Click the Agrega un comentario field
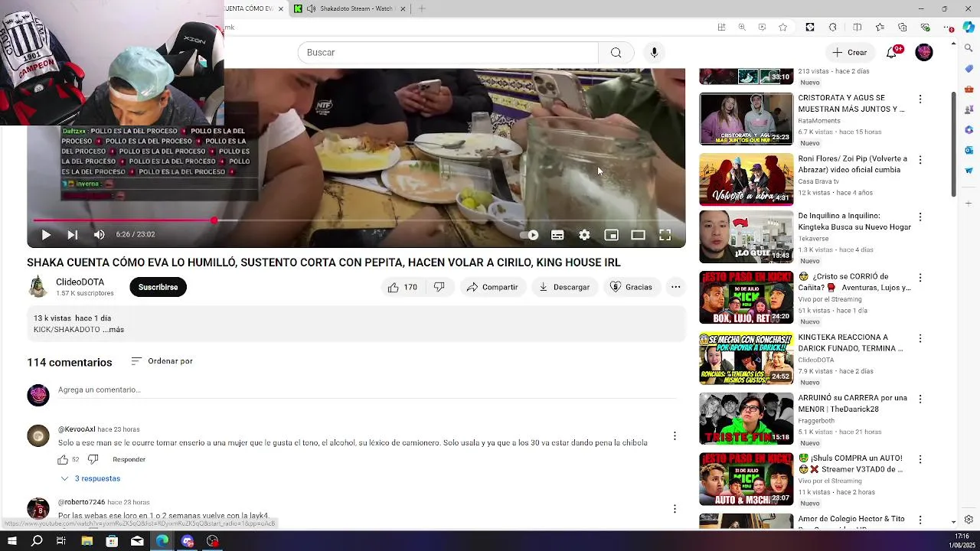 click(367, 390)
